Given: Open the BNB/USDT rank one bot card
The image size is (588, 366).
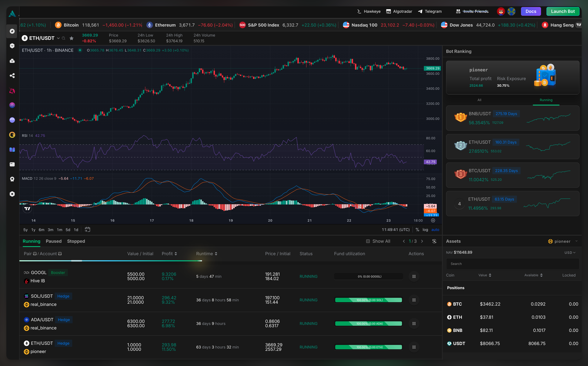Looking at the screenshot, I should coord(513,118).
